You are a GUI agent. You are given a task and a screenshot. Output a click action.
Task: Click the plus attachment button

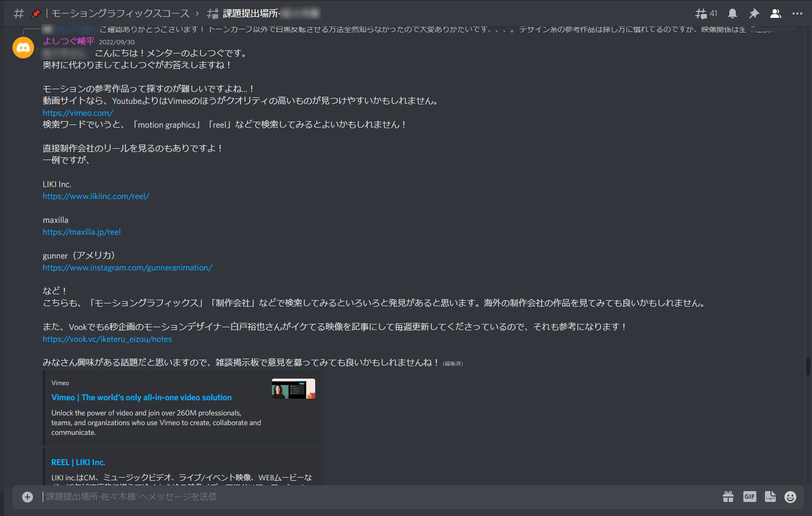coord(28,497)
